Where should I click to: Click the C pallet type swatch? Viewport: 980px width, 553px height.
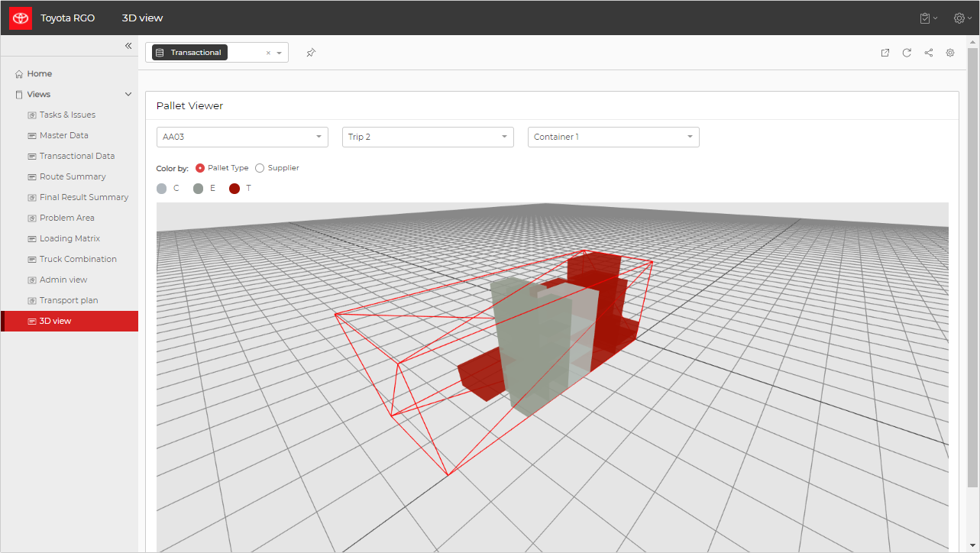pos(161,188)
